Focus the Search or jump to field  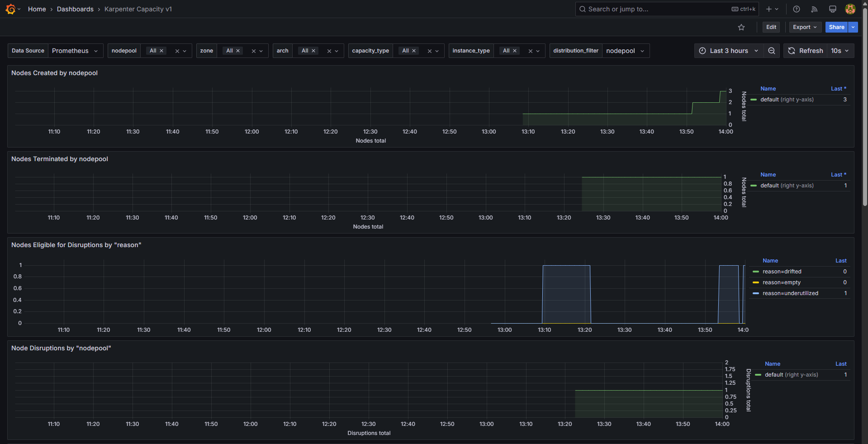[x=667, y=9]
